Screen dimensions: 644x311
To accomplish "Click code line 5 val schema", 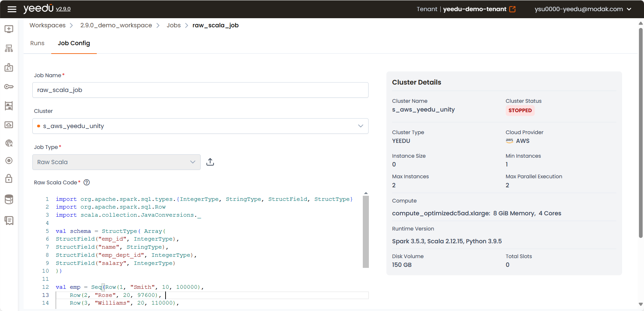I will pyautogui.click(x=111, y=231).
